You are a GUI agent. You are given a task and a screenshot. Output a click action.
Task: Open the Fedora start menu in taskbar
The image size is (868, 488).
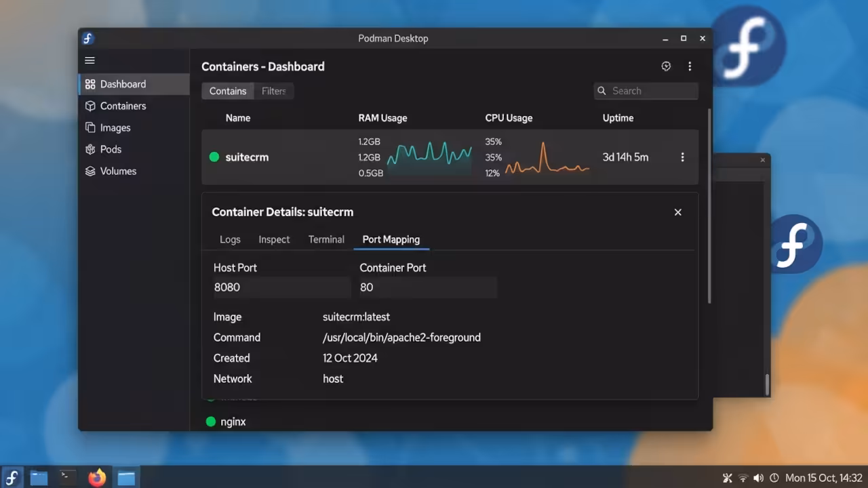[x=12, y=478]
